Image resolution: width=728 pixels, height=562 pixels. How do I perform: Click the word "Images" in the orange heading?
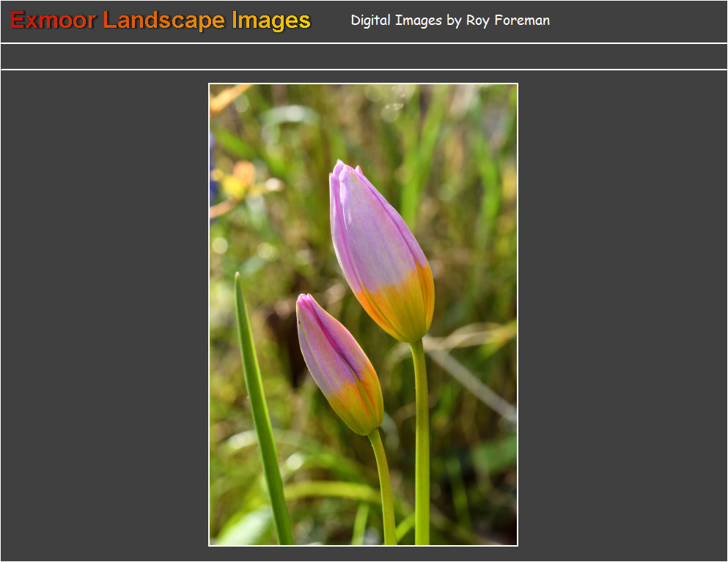271,21
